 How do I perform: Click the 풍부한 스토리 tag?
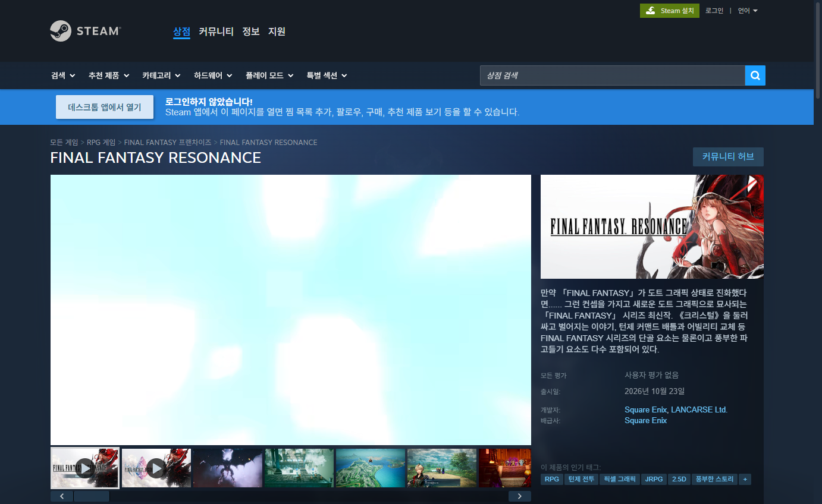(x=714, y=479)
